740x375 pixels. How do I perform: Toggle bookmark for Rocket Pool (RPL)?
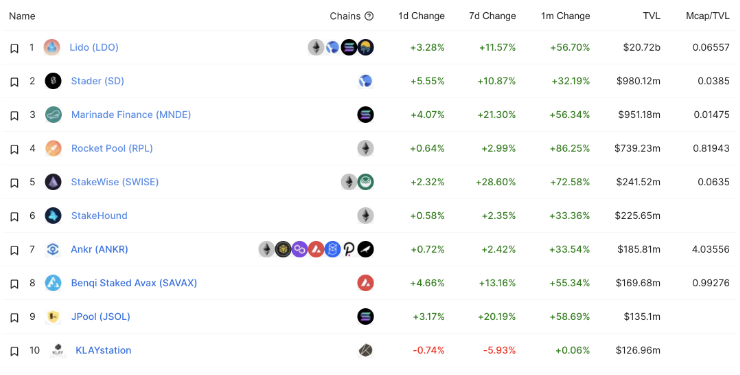pos(14,149)
